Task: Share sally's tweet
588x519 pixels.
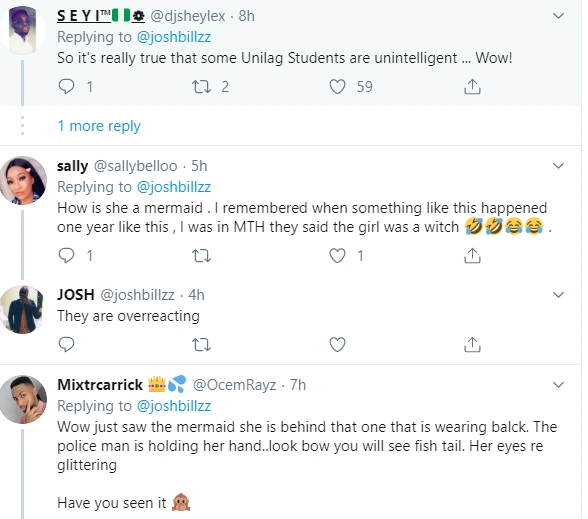Action: click(472, 256)
